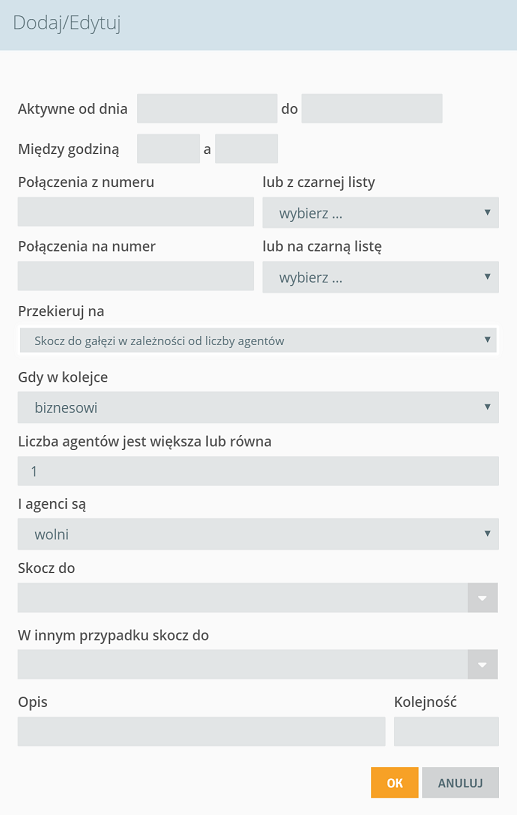Confirm with the orange OK button
The image size is (517, 815).
(394, 783)
